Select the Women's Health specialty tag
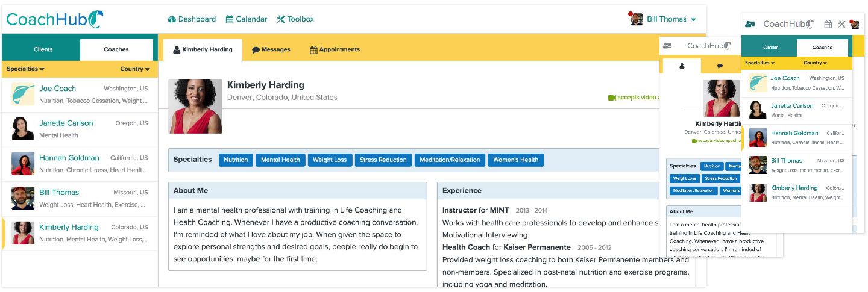This screenshot has width=868, height=292. tap(515, 160)
